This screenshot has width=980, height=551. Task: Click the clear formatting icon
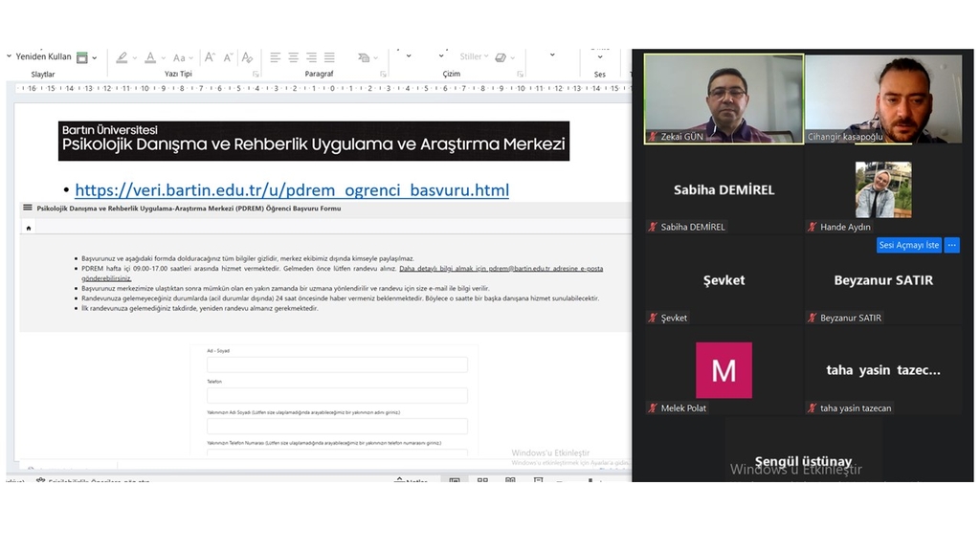click(246, 57)
